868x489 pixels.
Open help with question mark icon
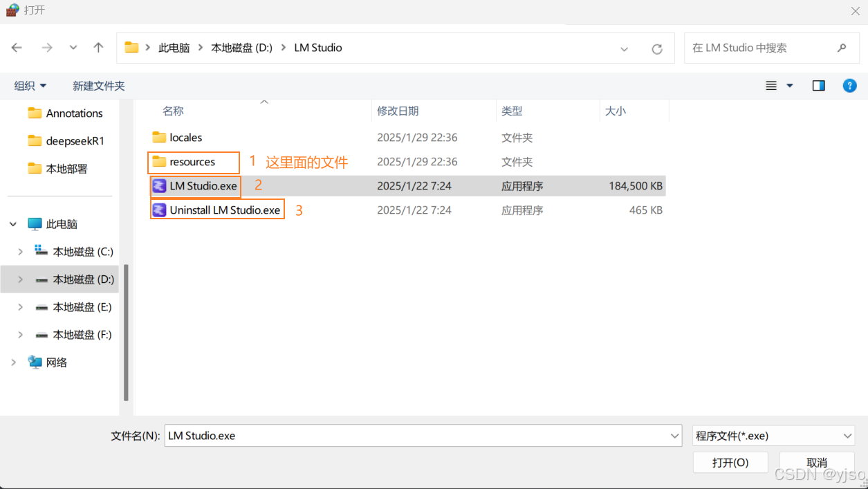point(850,86)
